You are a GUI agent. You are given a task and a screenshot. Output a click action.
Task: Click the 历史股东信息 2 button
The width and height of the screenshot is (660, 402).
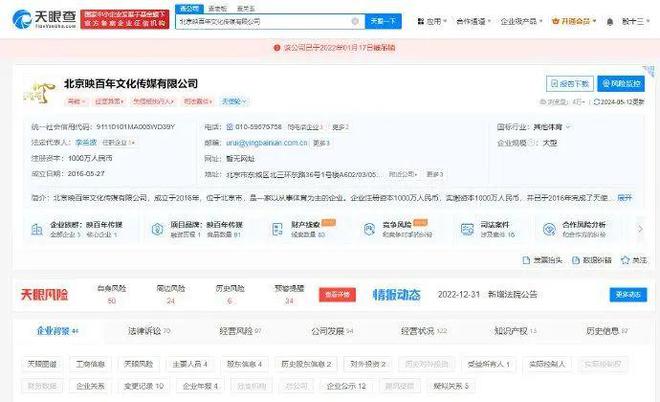(306, 364)
